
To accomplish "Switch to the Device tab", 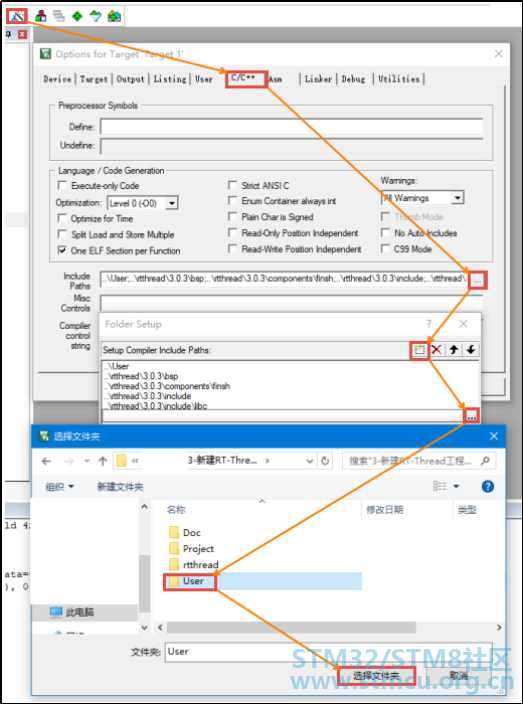I will 57,79.
